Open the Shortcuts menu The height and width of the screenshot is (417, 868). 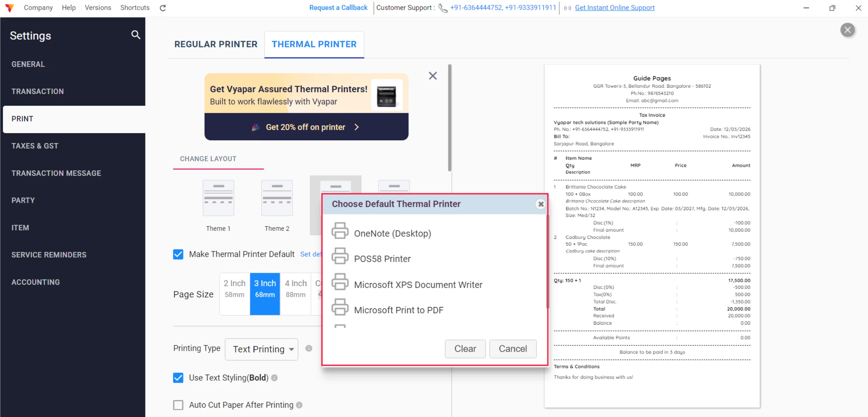coord(135,7)
